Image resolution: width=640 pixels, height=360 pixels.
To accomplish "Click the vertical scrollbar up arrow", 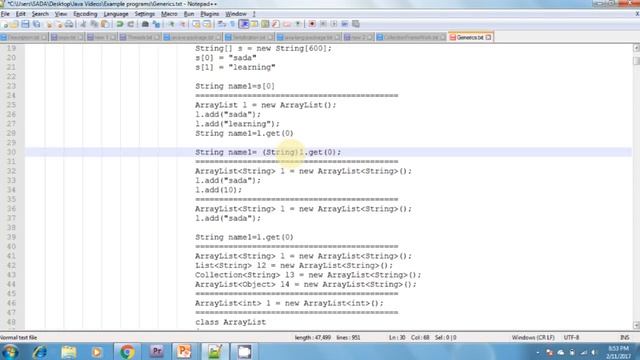I will 636,48.
